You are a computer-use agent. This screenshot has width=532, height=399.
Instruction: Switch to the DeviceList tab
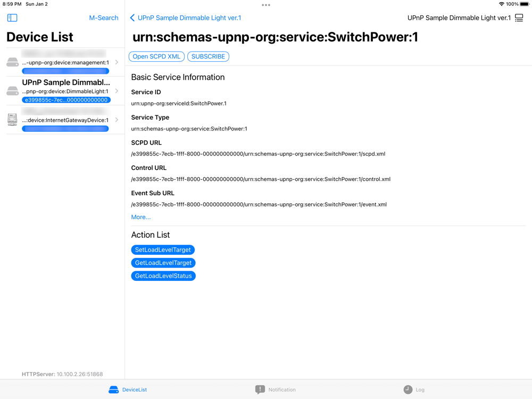(128, 389)
